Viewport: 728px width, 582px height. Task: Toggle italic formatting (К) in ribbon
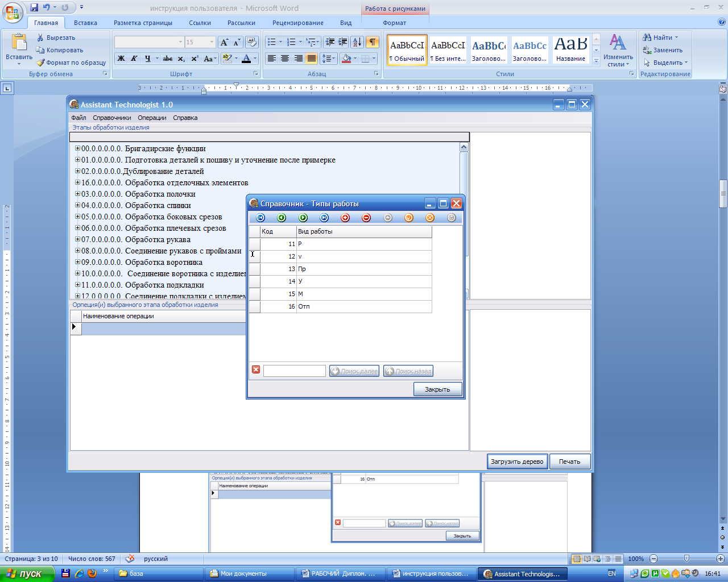134,59
